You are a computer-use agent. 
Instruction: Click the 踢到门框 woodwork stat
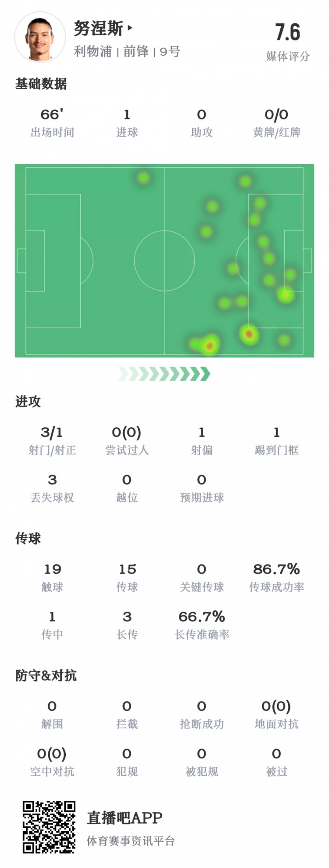click(x=276, y=440)
